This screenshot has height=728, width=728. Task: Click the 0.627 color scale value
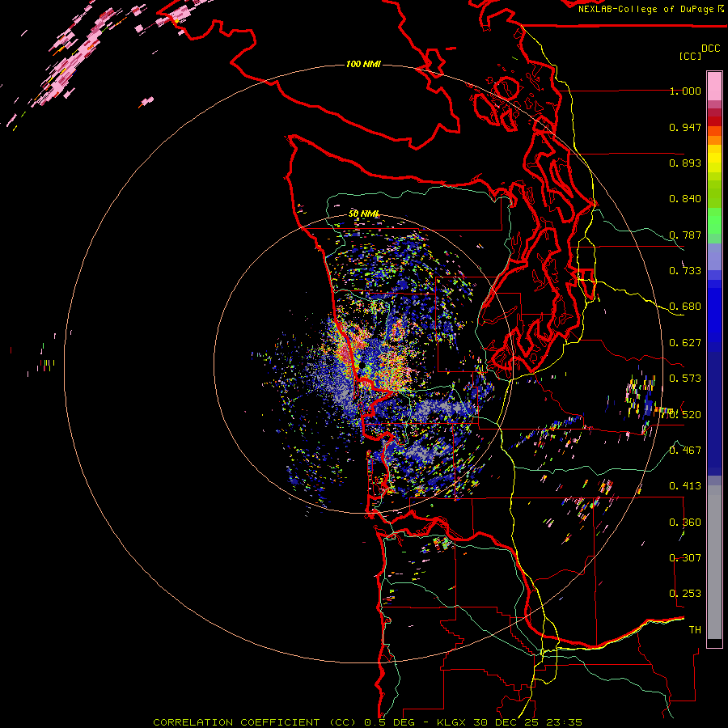click(x=685, y=343)
